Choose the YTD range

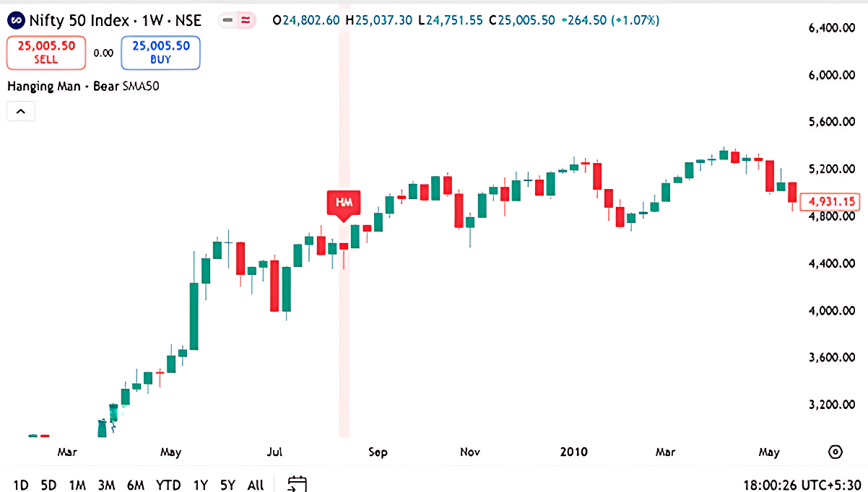tap(168, 485)
